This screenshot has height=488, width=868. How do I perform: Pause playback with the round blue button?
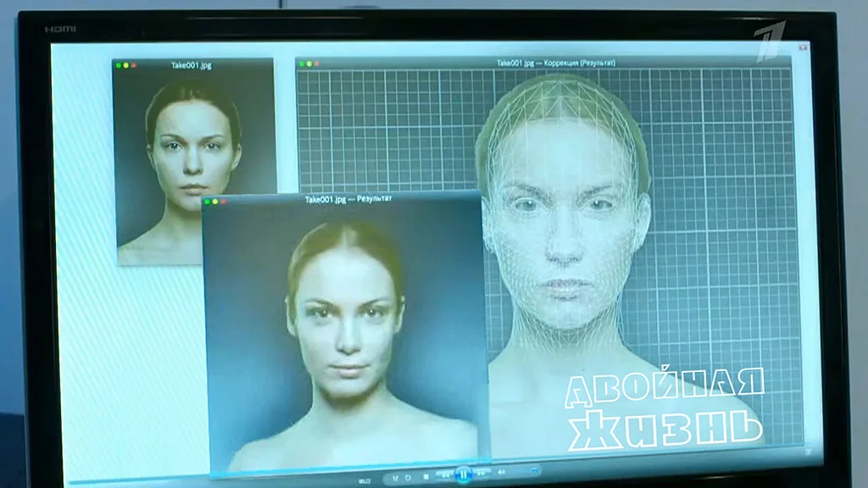point(463,474)
